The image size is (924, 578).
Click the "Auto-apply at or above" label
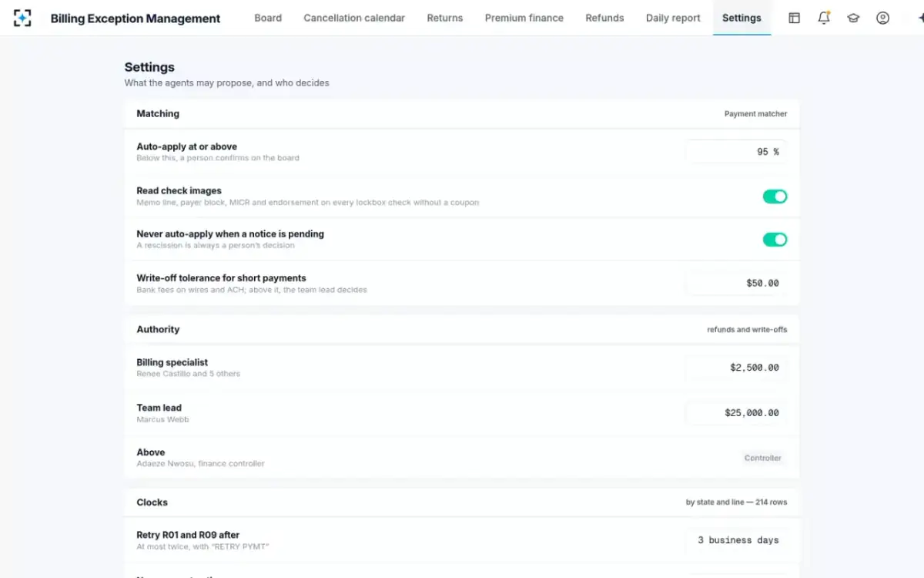coord(186,146)
